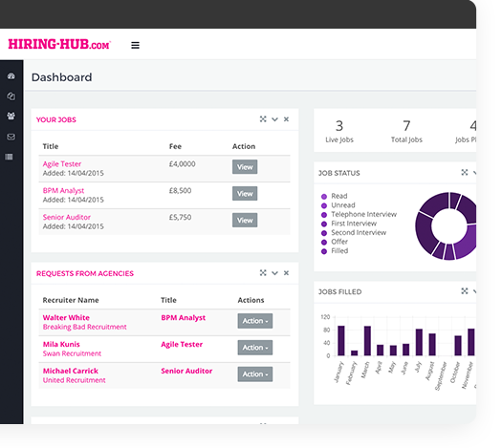This screenshot has width=502, height=448.
Task: Collapse Requests From Agencies panel chevron
Action: coord(274,273)
